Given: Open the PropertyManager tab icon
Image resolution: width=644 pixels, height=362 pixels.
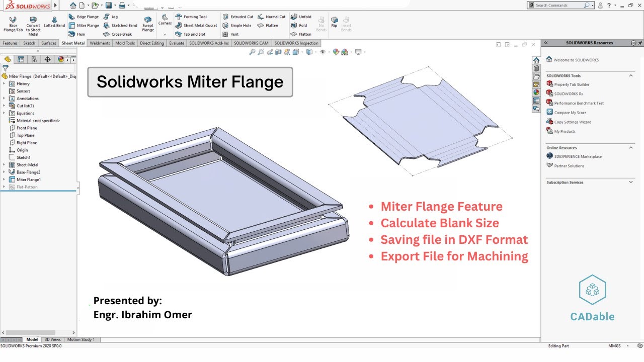Looking at the screenshot, I should coord(21,59).
